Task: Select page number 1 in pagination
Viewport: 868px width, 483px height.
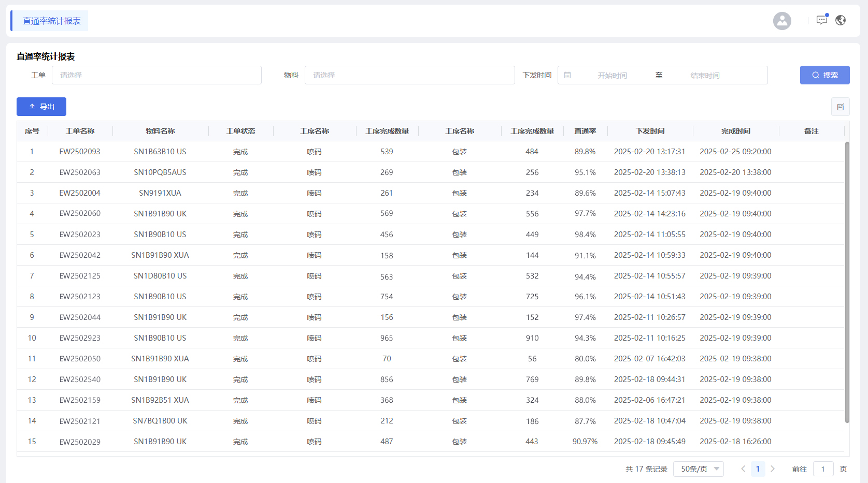Action: (x=758, y=469)
